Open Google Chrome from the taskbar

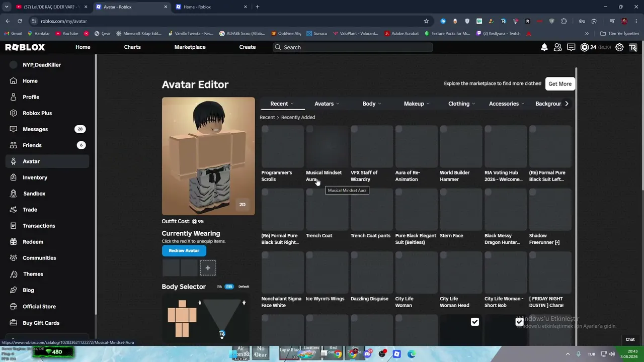point(338,354)
